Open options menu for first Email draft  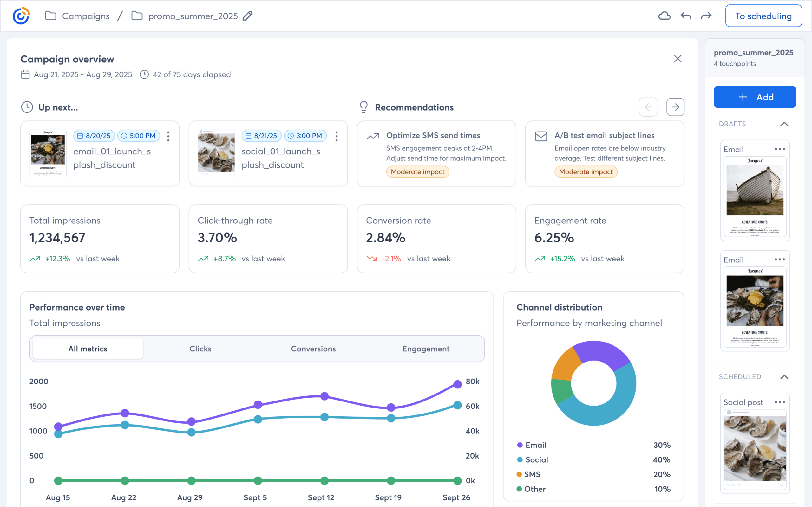pyautogui.click(x=779, y=149)
